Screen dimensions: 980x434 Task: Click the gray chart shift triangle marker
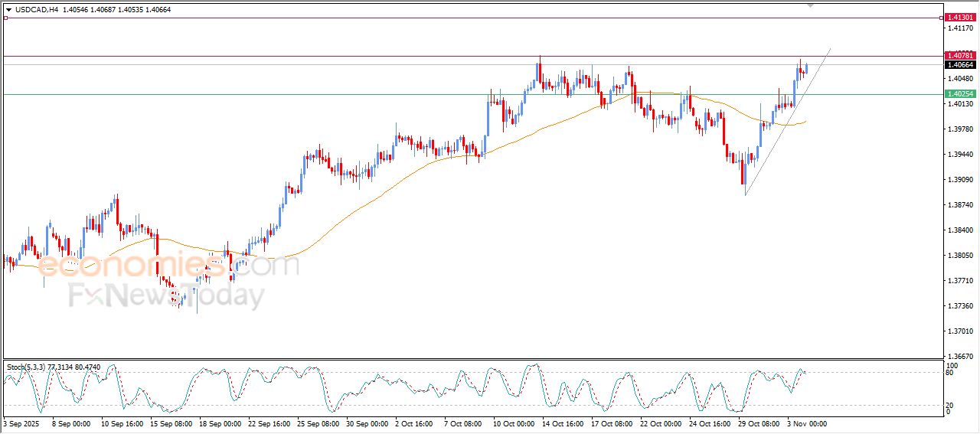(810, 6)
